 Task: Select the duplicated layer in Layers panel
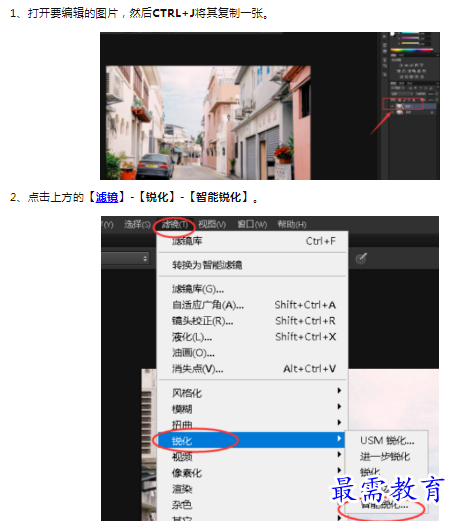pyautogui.click(x=413, y=106)
